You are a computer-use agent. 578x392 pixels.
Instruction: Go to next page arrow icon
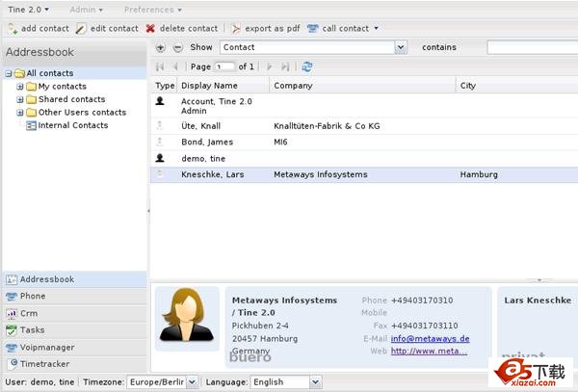click(x=270, y=66)
